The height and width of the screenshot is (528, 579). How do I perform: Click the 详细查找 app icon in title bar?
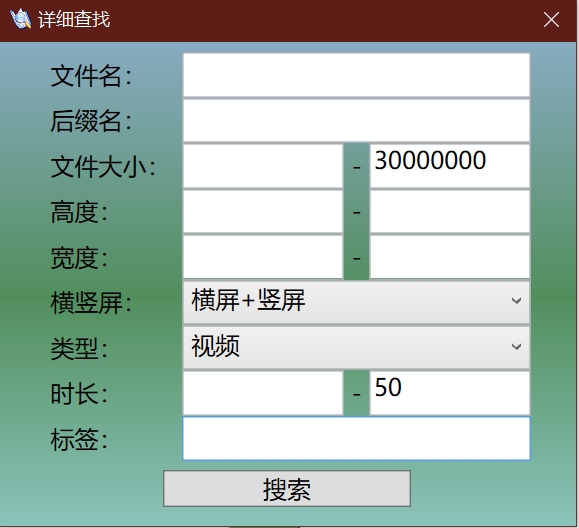[x=21, y=19]
